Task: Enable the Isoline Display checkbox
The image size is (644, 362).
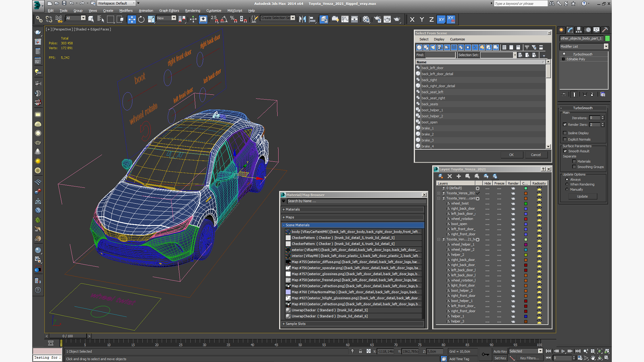Action: 565,133
